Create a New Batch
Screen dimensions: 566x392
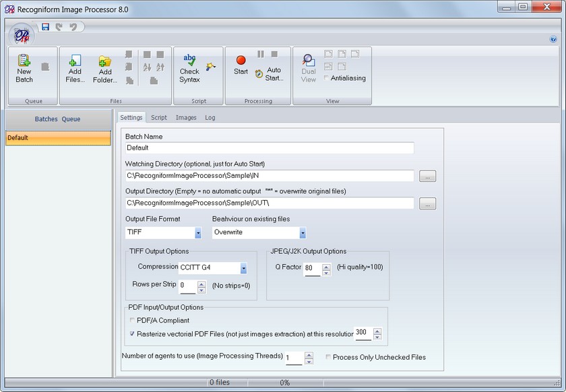tap(24, 69)
